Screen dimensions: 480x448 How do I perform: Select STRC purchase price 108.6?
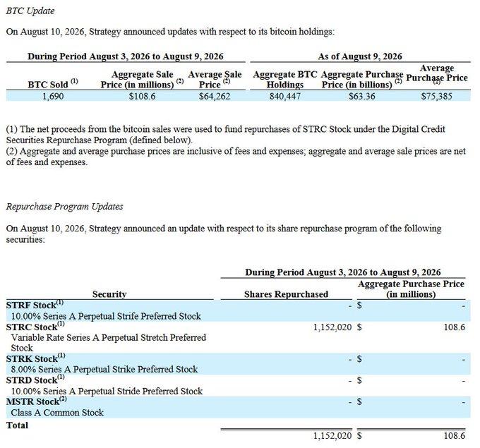455,327
